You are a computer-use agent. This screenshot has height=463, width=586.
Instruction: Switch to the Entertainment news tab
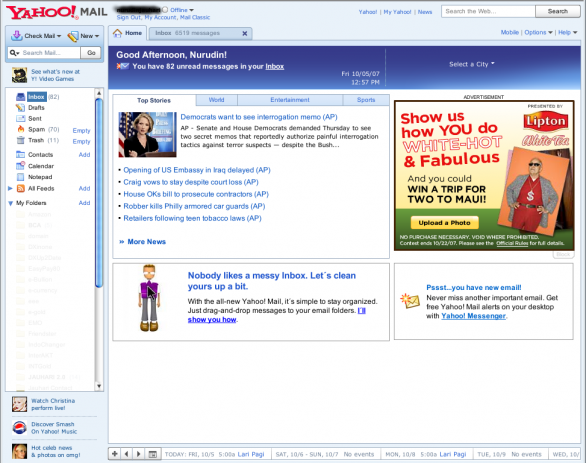coord(290,100)
